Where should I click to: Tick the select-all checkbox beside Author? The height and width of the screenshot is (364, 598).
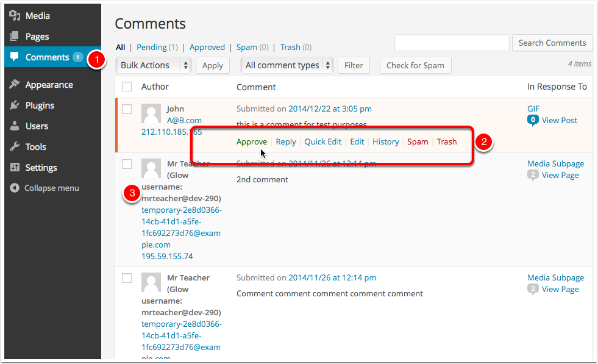127,87
